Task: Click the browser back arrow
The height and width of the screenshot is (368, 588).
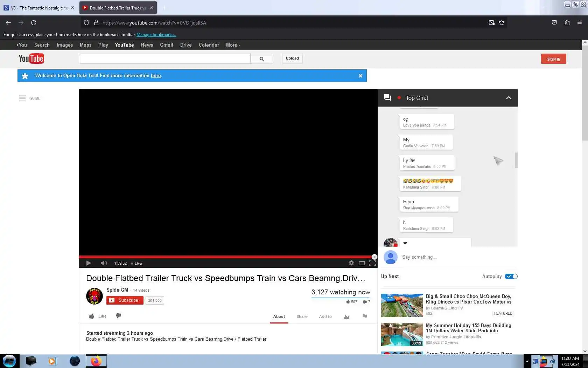Action: point(8,23)
